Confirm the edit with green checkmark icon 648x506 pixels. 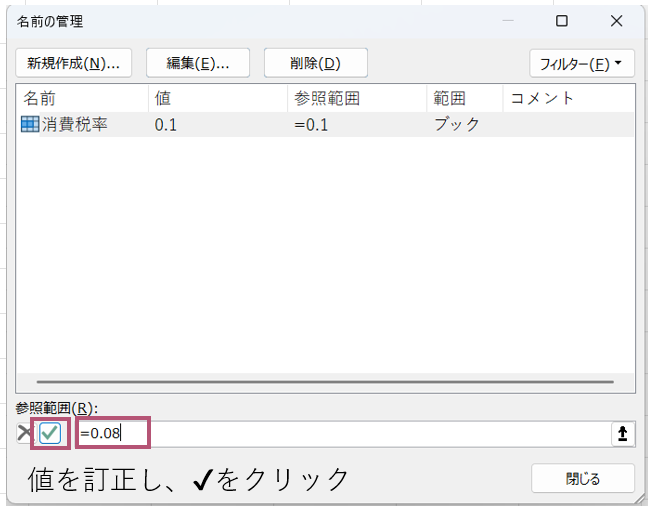click(50, 433)
